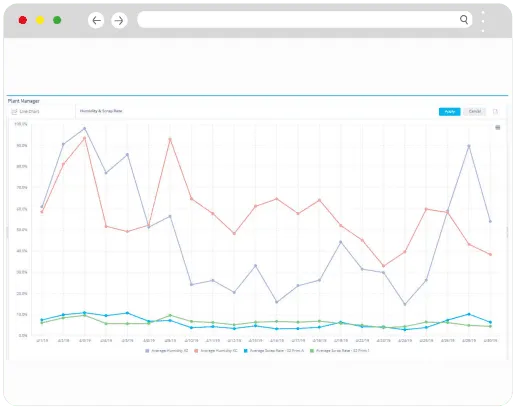516x409 pixels.
Task: Go forward using the browser forward arrow
Action: 119,20
